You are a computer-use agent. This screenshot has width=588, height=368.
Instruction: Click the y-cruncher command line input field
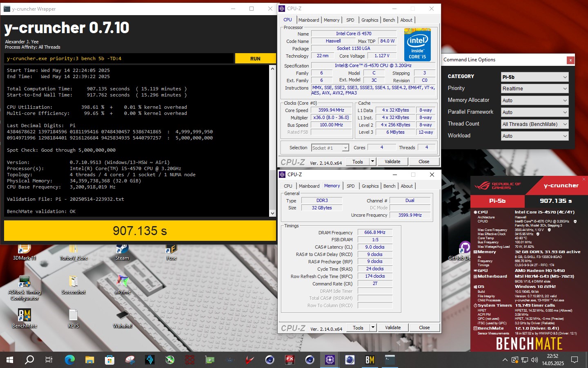pyautogui.click(x=119, y=58)
